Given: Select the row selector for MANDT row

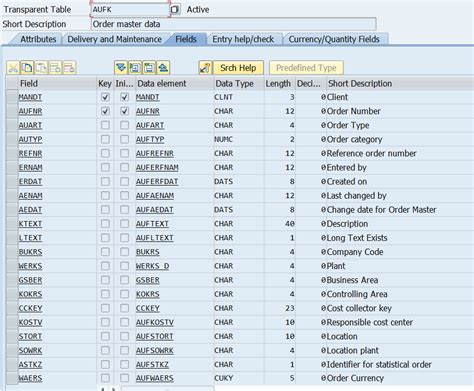Looking at the screenshot, I should [12, 97].
